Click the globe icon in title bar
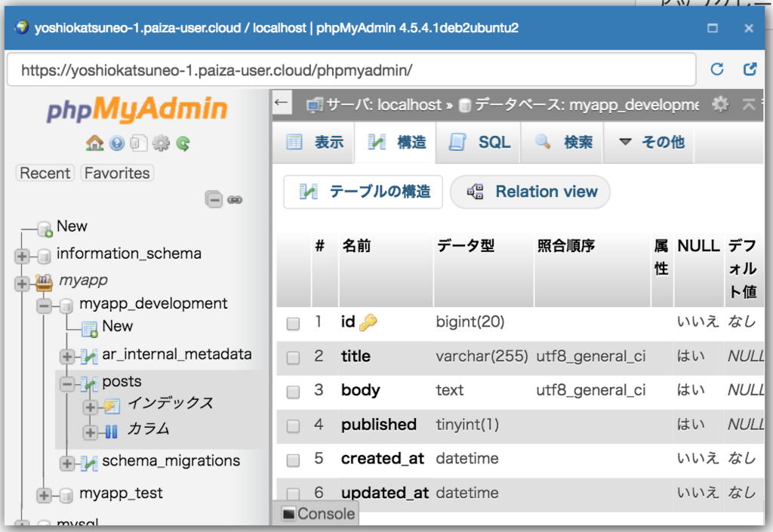This screenshot has height=532, width=773. click(x=22, y=27)
